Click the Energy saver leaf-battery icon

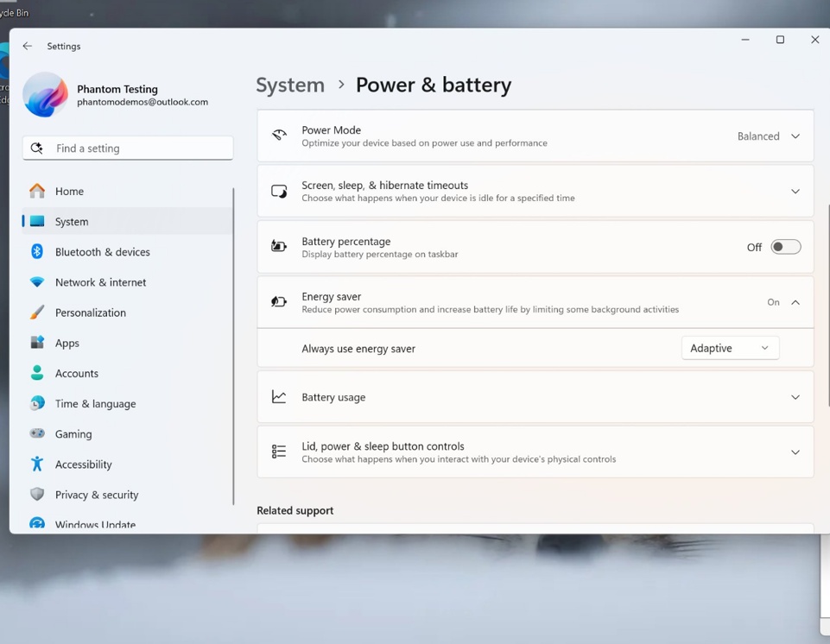[279, 302]
